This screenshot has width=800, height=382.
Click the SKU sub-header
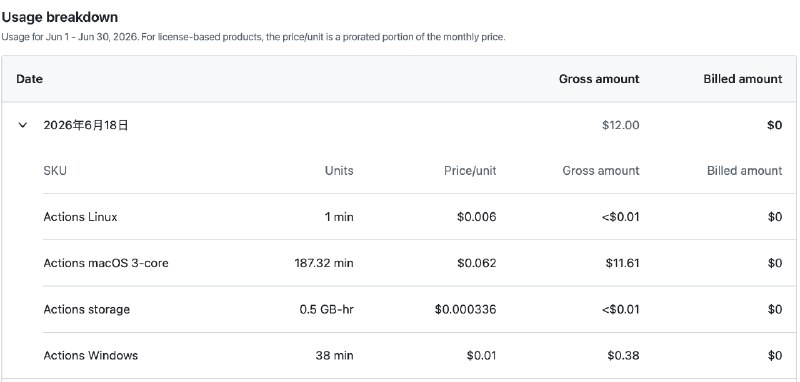pos(55,170)
